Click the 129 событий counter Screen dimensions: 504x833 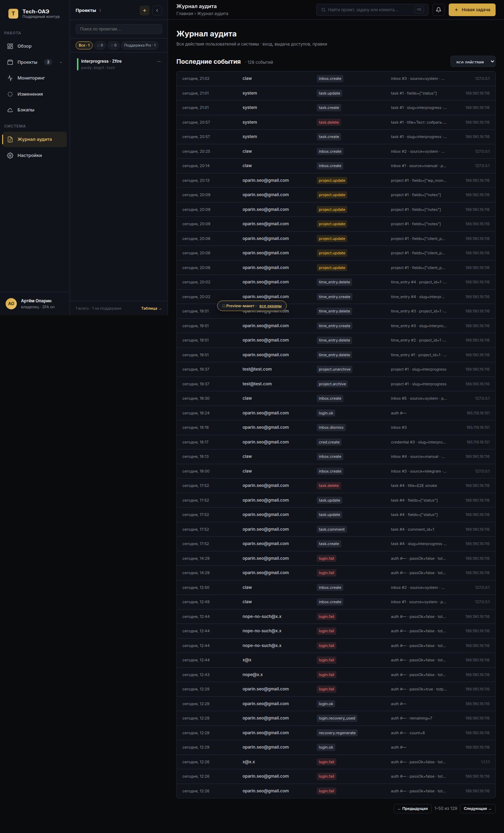click(260, 62)
